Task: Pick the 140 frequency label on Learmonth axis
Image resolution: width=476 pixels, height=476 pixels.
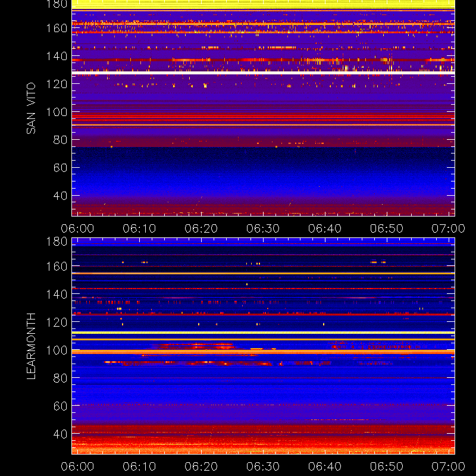Action: tap(57, 294)
